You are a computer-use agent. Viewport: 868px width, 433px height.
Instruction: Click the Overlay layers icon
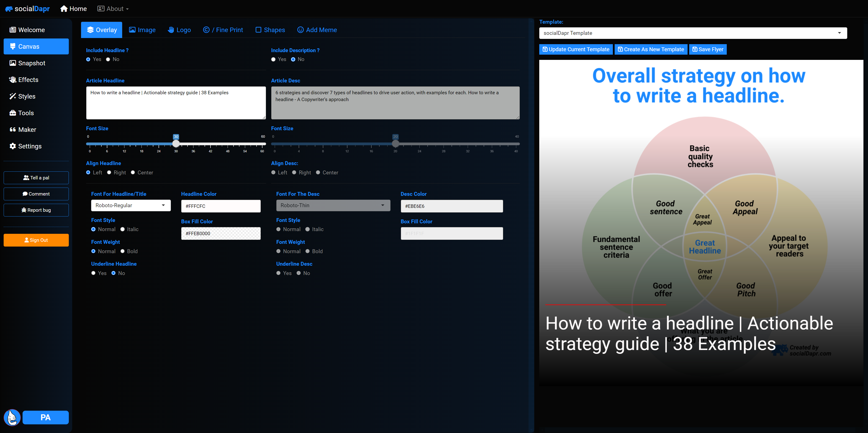click(x=90, y=30)
